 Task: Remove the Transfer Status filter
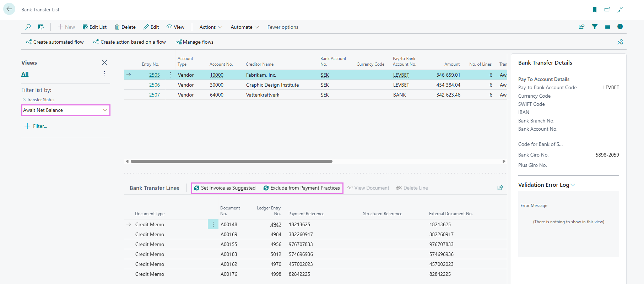24,100
